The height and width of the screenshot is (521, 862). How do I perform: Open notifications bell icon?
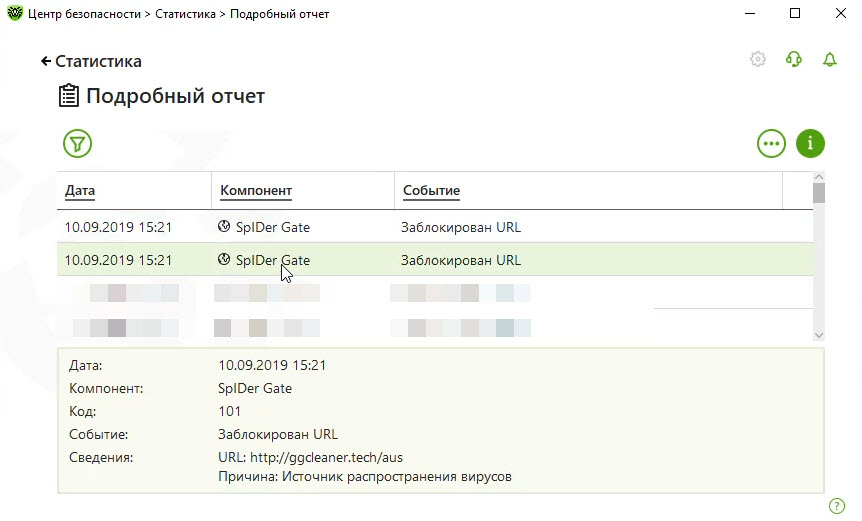pos(829,60)
